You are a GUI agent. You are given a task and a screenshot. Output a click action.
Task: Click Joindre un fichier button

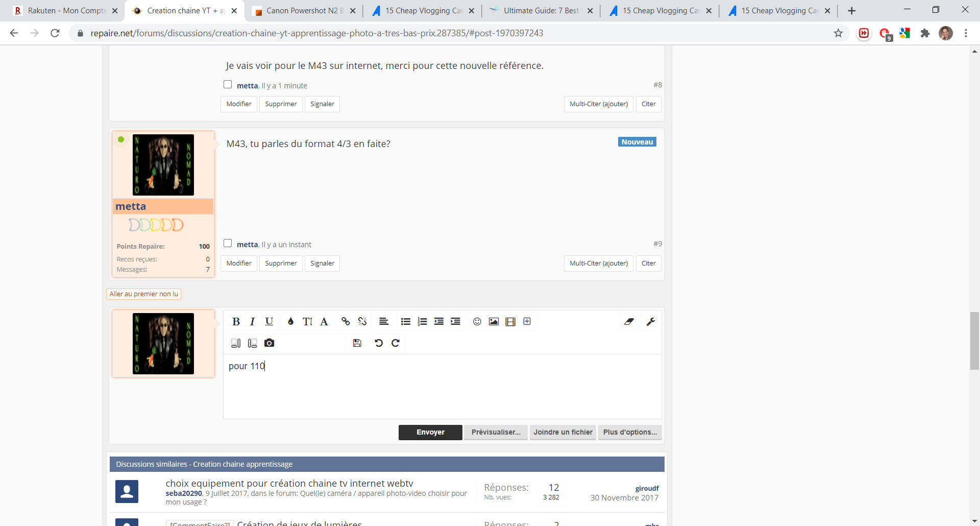tap(563, 433)
